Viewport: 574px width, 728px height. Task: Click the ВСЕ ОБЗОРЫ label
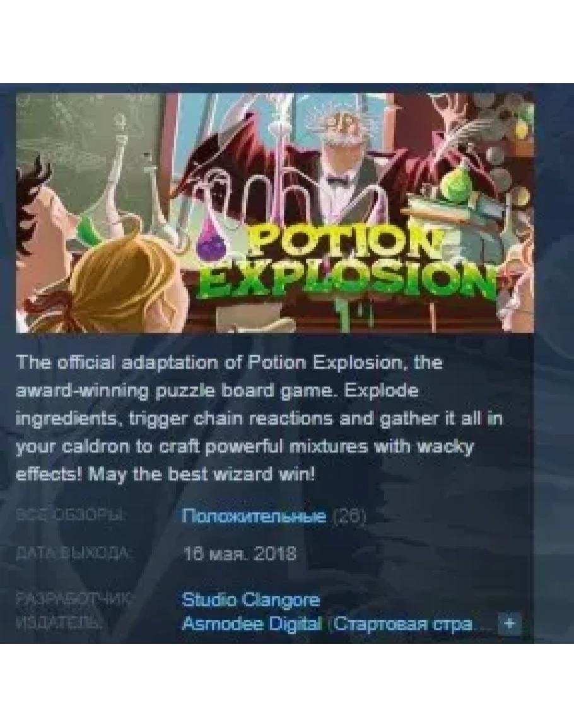click(70, 516)
